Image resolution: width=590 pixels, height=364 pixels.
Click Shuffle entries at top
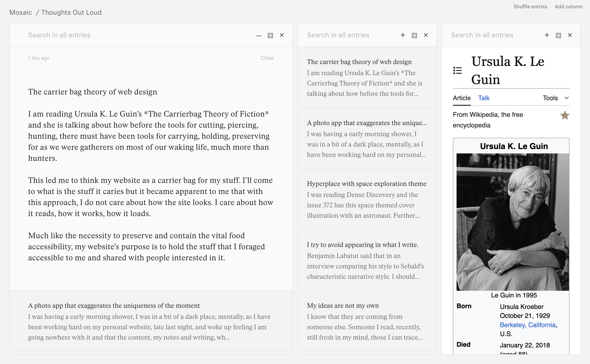coord(530,6)
